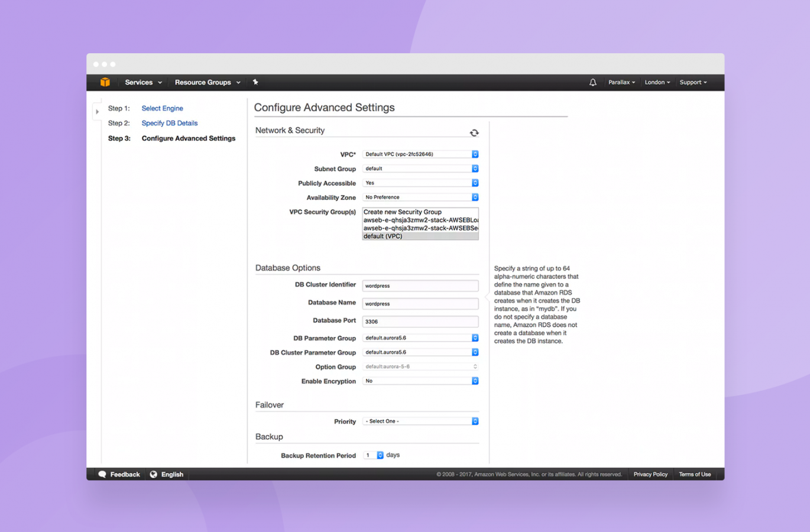Open the Backup Retention Period days selector

point(374,455)
